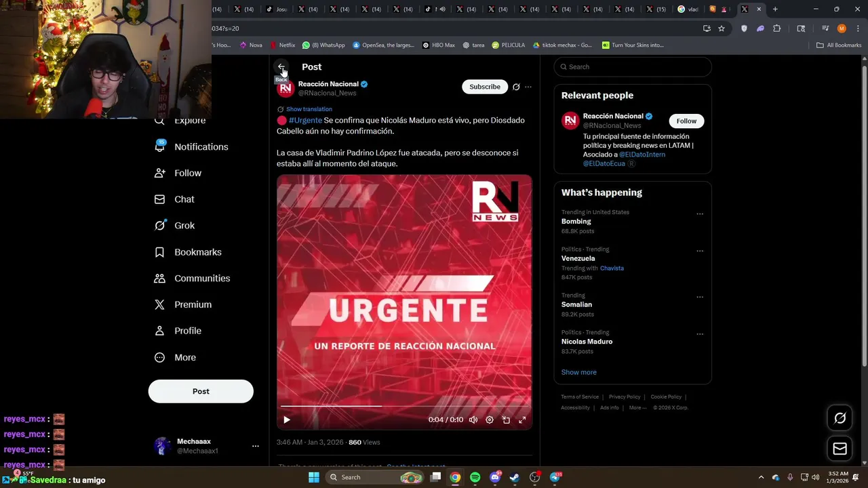868x488 pixels.
Task: Open Profile in sidebar
Action: [178, 331]
